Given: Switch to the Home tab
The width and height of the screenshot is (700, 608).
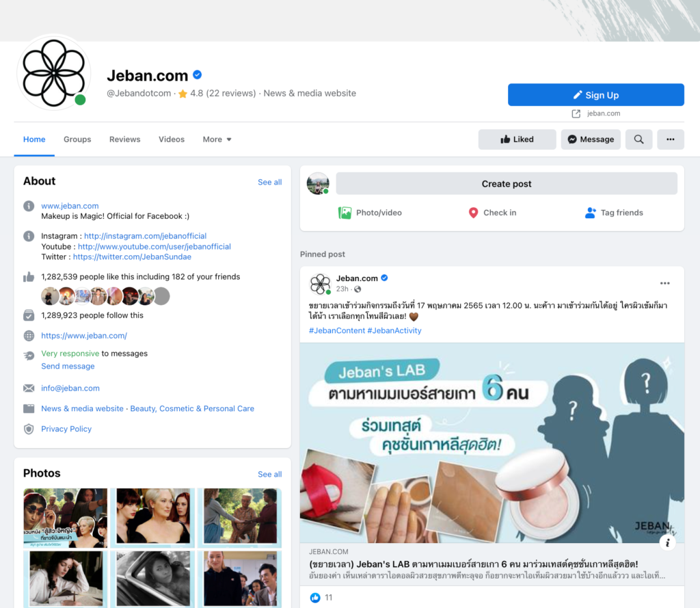Looking at the screenshot, I should [x=34, y=140].
